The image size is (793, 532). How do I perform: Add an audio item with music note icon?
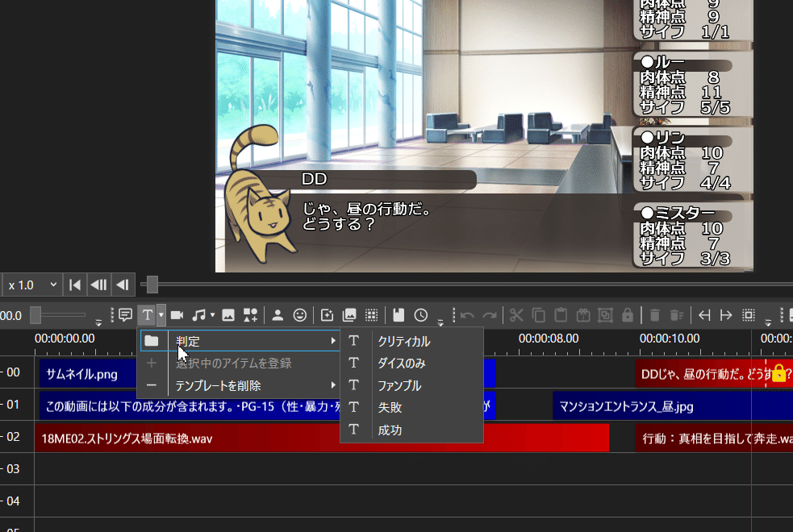pyautogui.click(x=198, y=315)
